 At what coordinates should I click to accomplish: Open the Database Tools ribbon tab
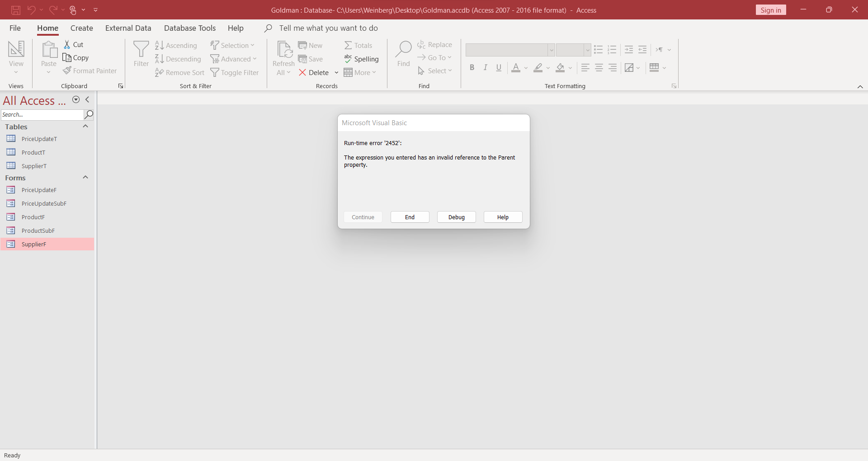tap(190, 28)
